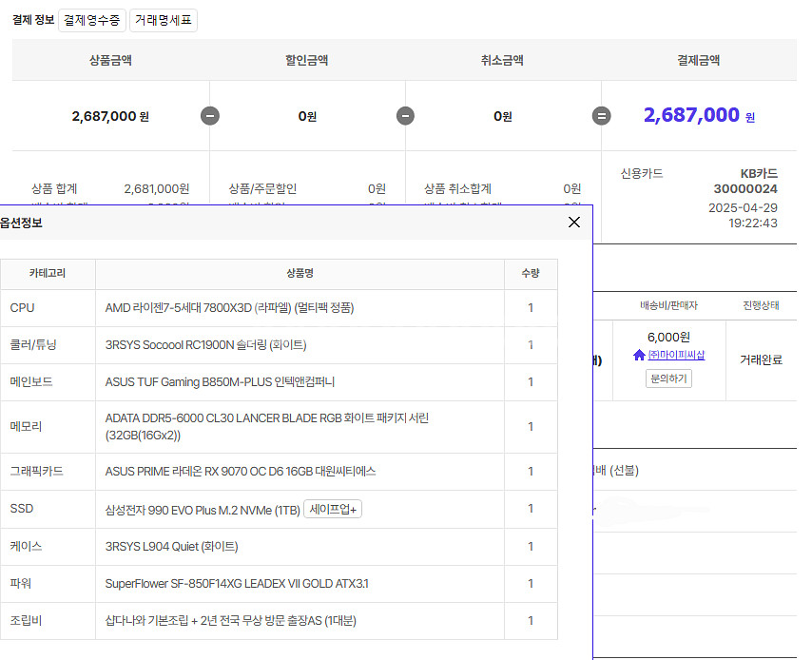Click the 파워 category cell
Viewport: 812px width, 660px height.
point(48,584)
